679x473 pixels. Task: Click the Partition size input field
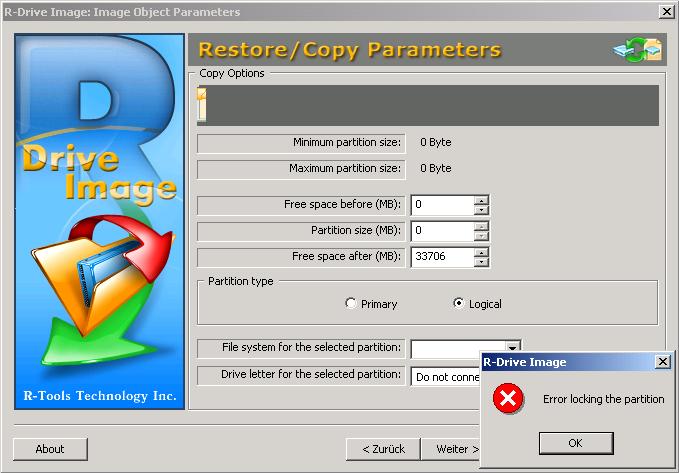[442, 230]
